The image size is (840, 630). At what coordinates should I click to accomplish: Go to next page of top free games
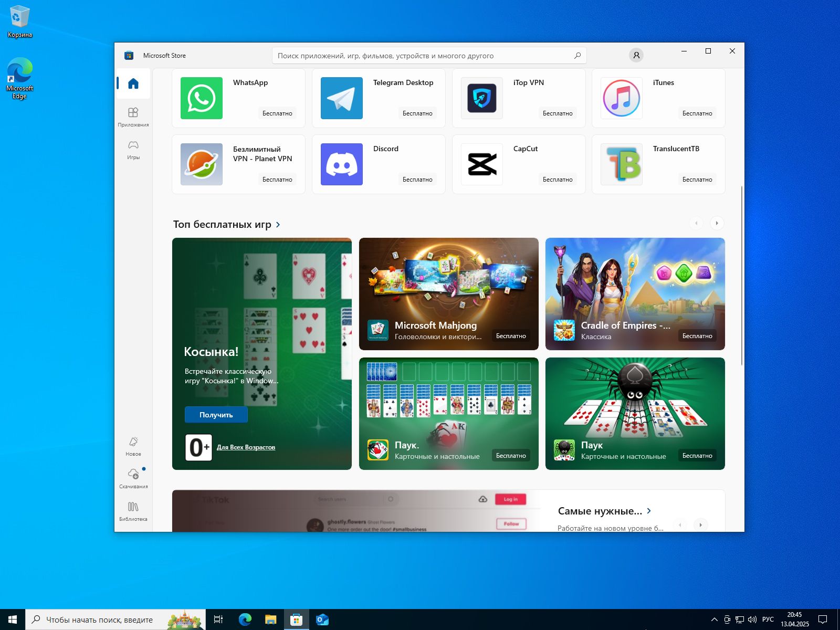click(x=717, y=223)
